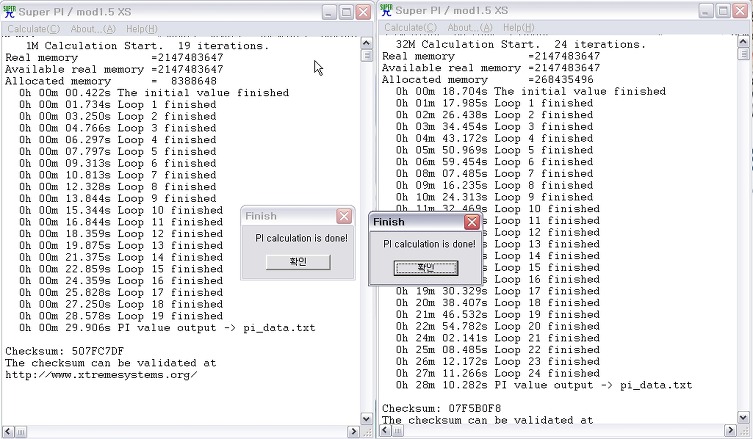Minimize the right Super PI window
753x439 pixels.
[x=706, y=11]
